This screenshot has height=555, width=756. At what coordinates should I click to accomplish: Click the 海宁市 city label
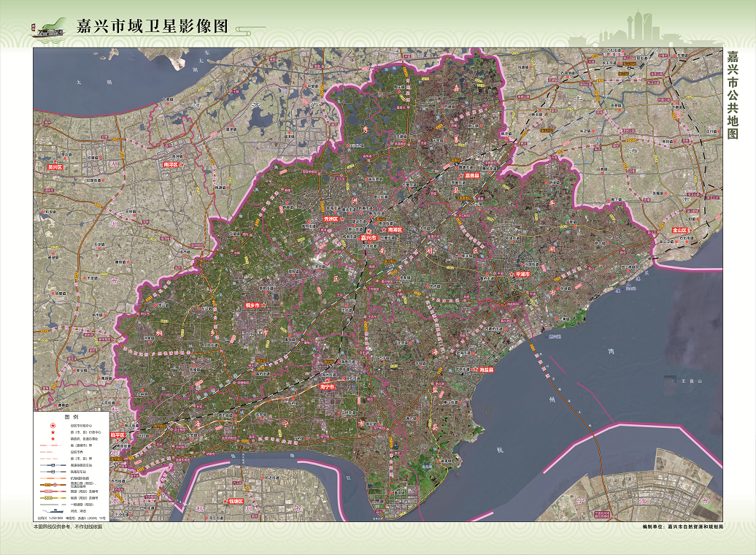pos(328,386)
